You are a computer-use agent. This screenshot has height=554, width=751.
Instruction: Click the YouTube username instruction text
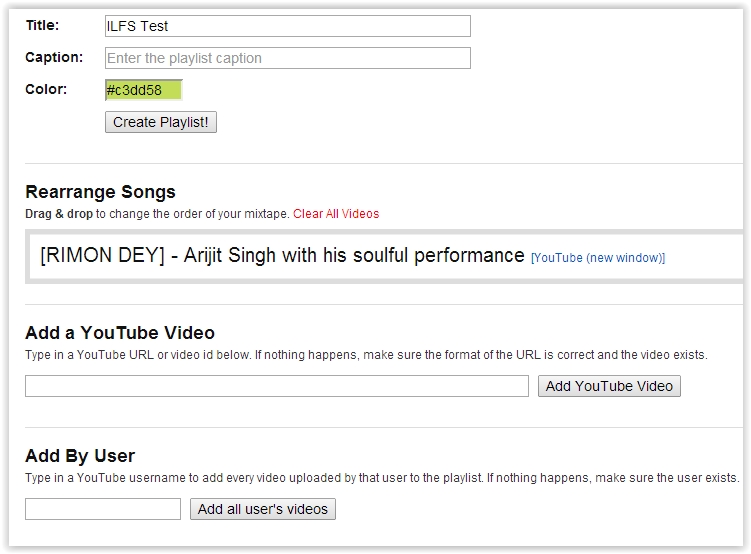[x=382, y=478]
